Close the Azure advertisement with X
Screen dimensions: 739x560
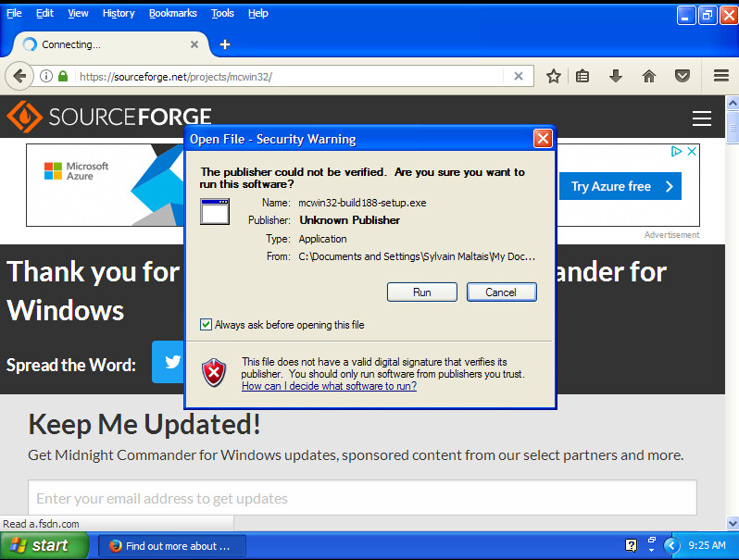click(x=692, y=151)
